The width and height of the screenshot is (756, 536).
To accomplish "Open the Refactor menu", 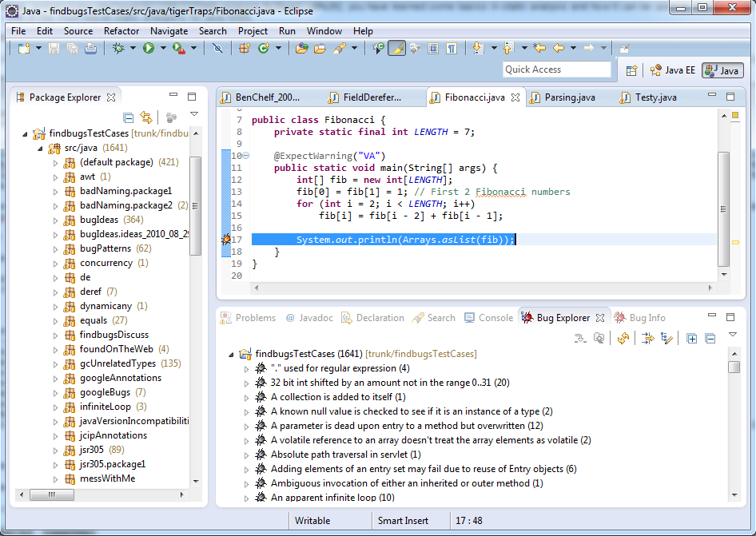I will 121,31.
